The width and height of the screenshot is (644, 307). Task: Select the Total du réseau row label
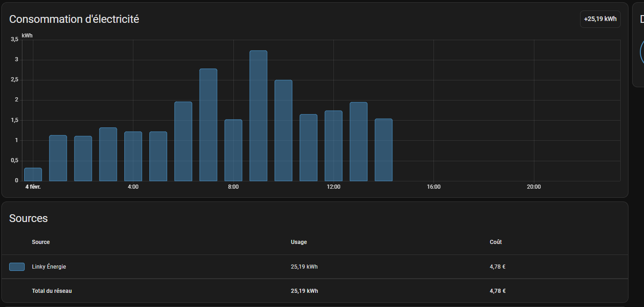click(x=52, y=291)
